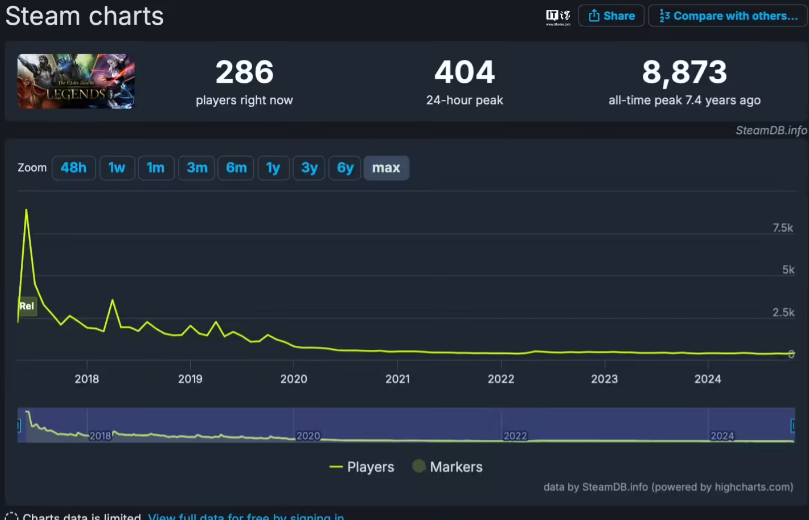This screenshot has height=520, width=809.
Task: Click the 2024 x-axis label
Action: tap(707, 379)
